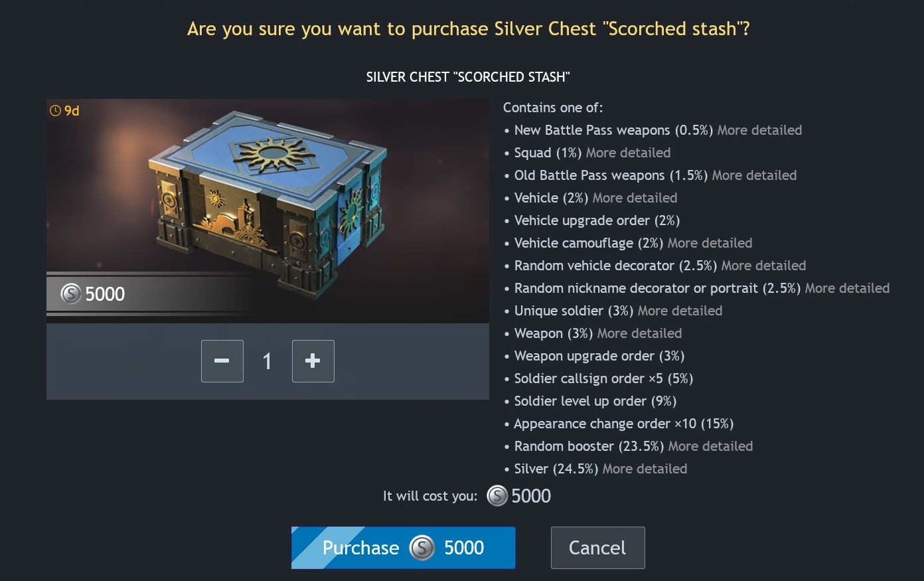
Task: Click the 9d timer clock icon
Action: [55, 111]
